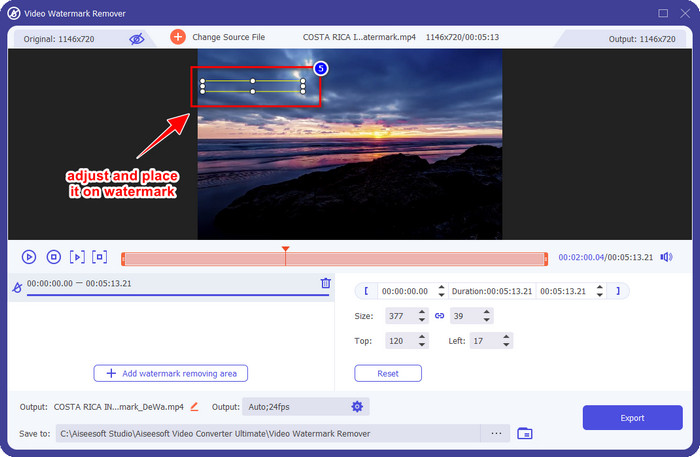Image resolution: width=700 pixels, height=457 pixels.
Task: Increase the Size width stepper value
Action: point(423,312)
